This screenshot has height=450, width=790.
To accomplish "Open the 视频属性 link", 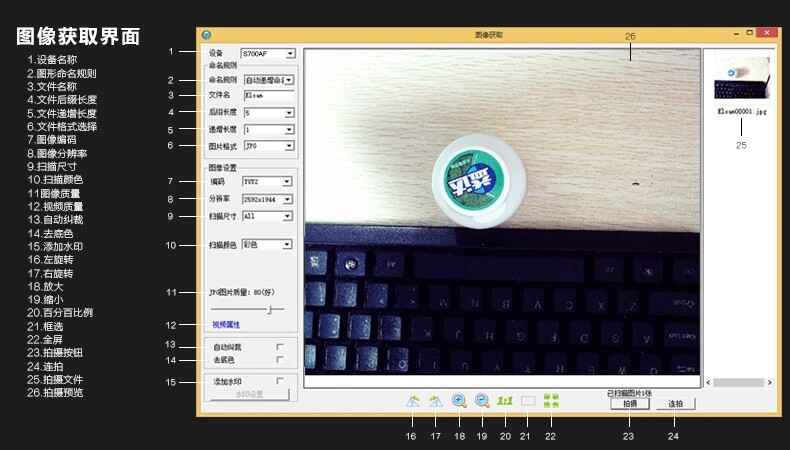I will click(x=226, y=325).
